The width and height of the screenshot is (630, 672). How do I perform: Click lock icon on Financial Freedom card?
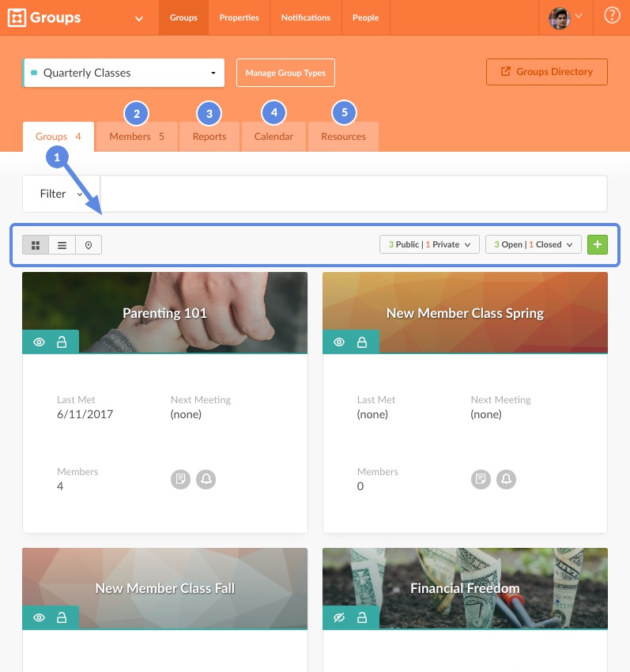click(x=362, y=617)
